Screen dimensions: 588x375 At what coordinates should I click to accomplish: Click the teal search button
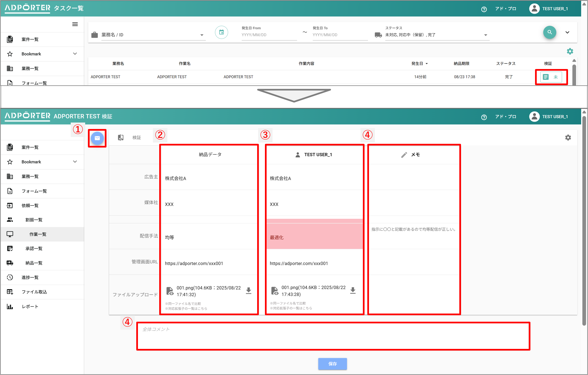pos(549,32)
